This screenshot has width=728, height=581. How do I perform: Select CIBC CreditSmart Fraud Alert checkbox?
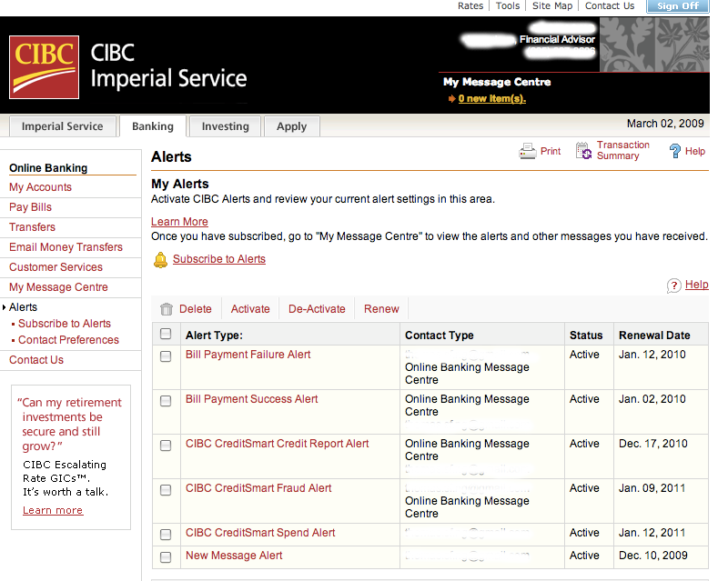point(166,489)
